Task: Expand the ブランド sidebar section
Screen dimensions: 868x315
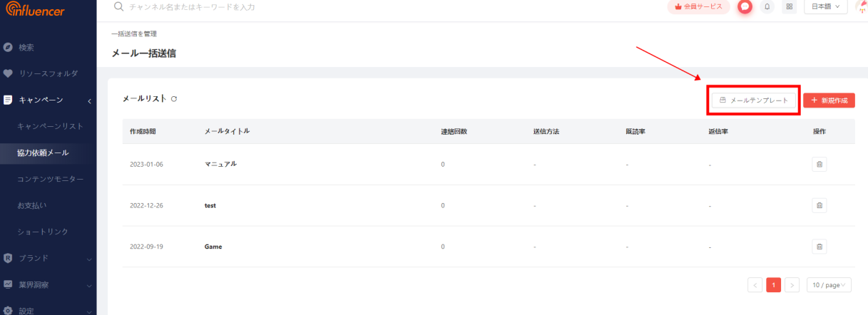Action: (48, 258)
